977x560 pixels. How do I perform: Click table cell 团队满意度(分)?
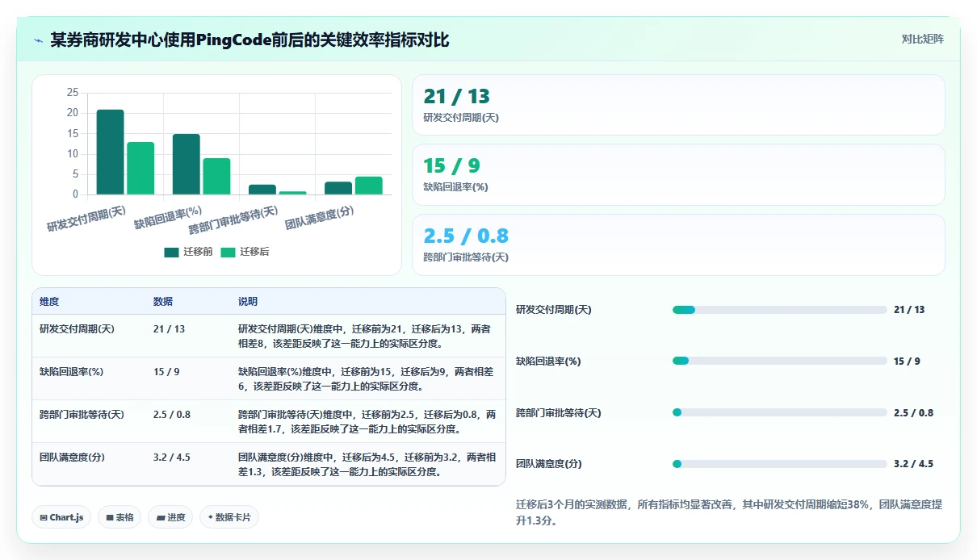pyautogui.click(x=72, y=457)
